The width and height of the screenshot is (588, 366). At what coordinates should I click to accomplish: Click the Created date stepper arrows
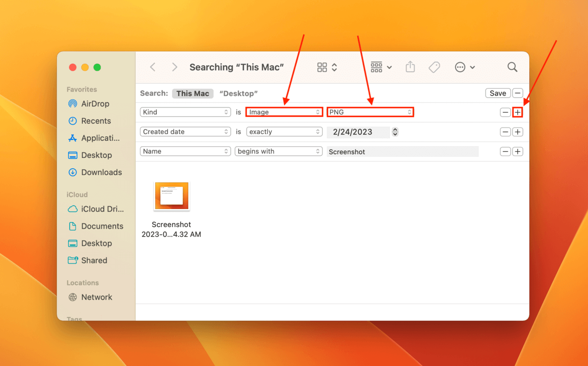coord(395,132)
